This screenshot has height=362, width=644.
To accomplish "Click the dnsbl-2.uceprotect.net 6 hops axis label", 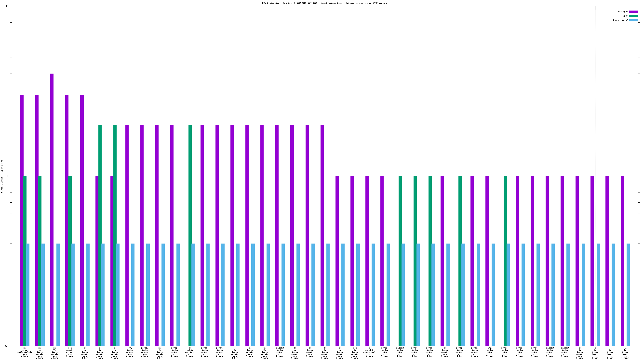I will pyautogui.click(x=370, y=352).
